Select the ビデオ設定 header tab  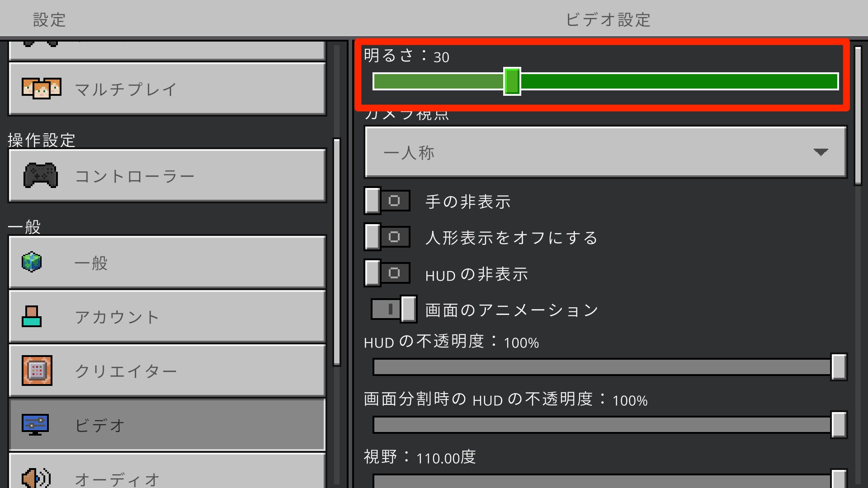608,19
